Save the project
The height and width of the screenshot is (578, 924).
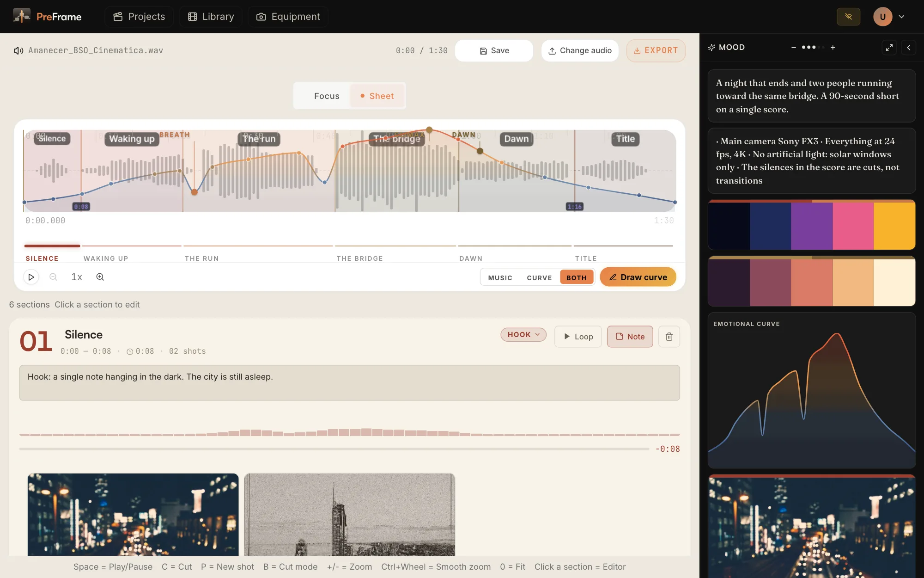click(494, 51)
